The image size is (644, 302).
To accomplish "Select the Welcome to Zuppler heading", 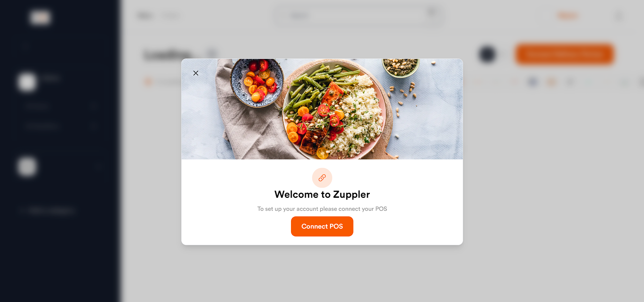I will click(x=322, y=194).
